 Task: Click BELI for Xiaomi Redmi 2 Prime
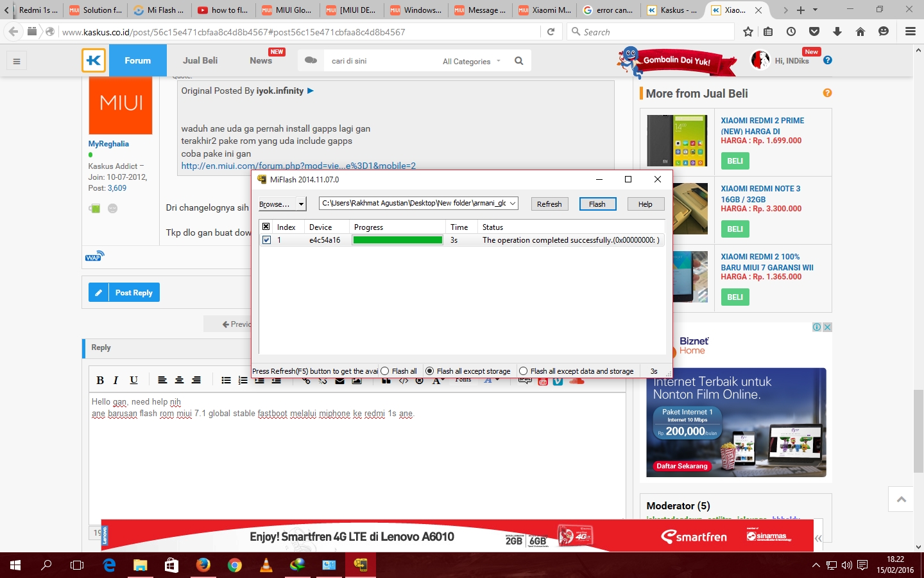(x=735, y=161)
